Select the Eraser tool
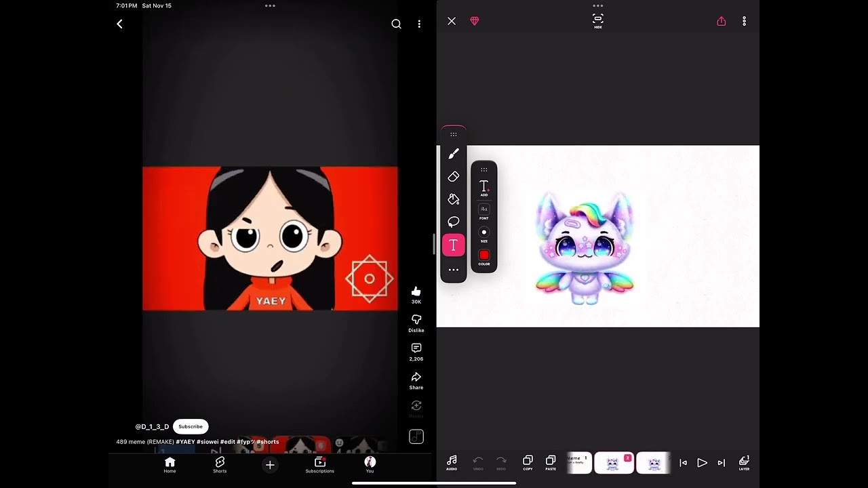 click(x=454, y=177)
